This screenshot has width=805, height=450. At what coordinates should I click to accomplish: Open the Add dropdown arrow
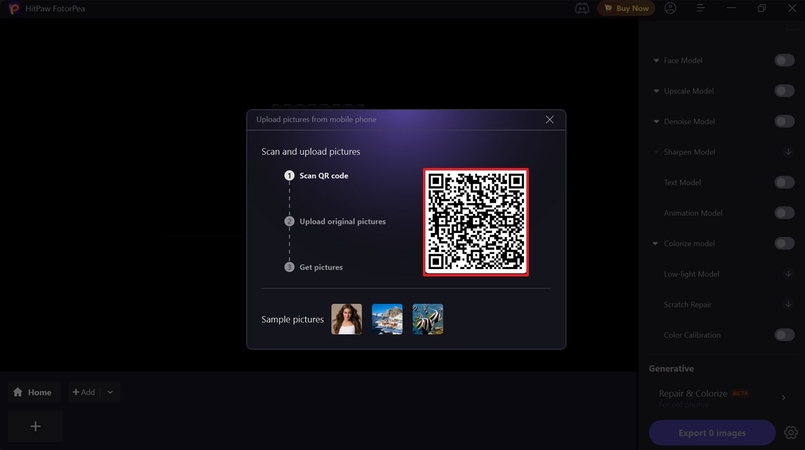click(x=110, y=392)
